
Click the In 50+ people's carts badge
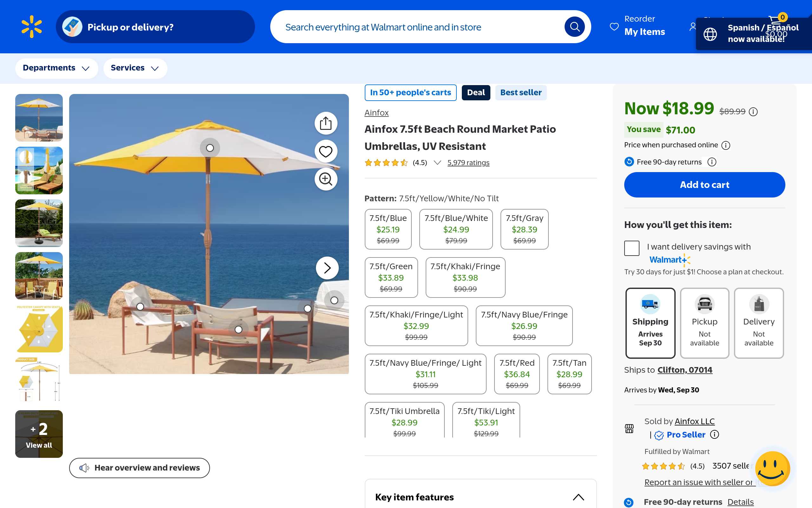(411, 92)
